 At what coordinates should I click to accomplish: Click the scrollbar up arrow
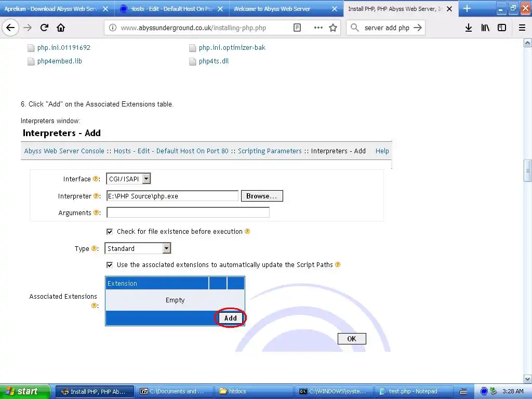(527, 43)
